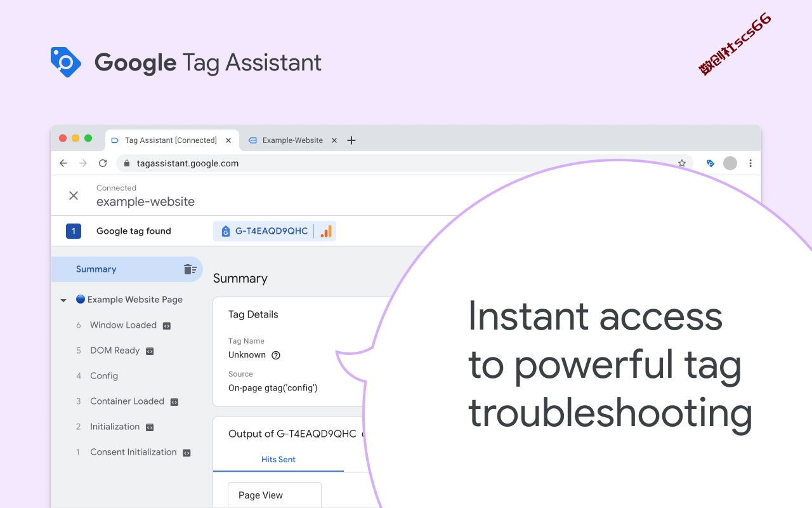
Task: Close the example-website debug session
Action: [x=74, y=196]
